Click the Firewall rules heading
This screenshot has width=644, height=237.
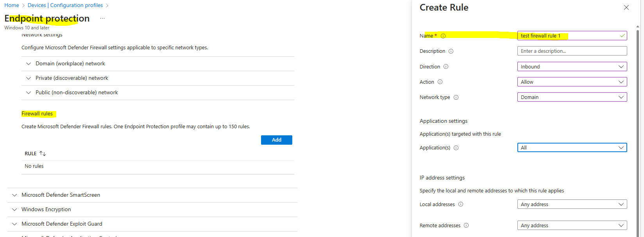(x=37, y=113)
